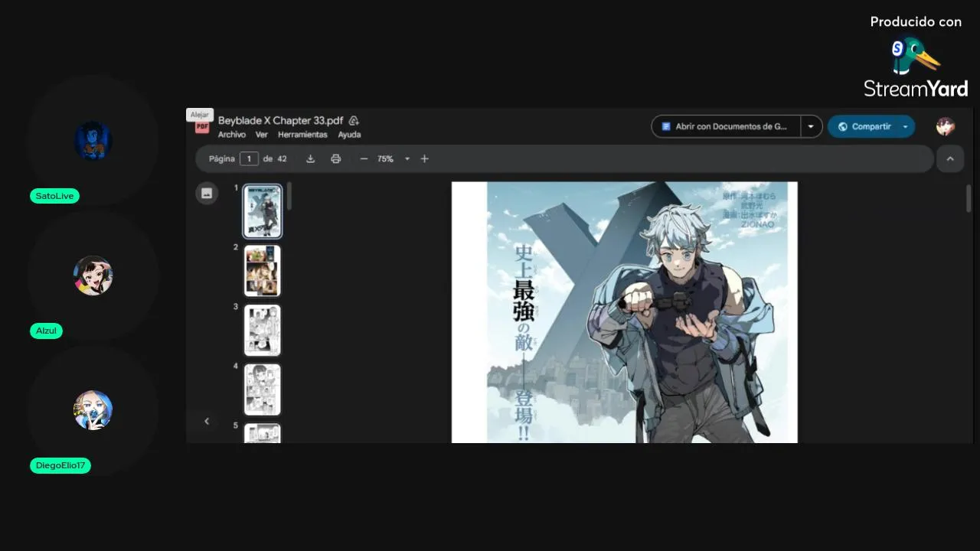980x551 pixels.
Task: Click the page number input field
Action: pos(249,158)
